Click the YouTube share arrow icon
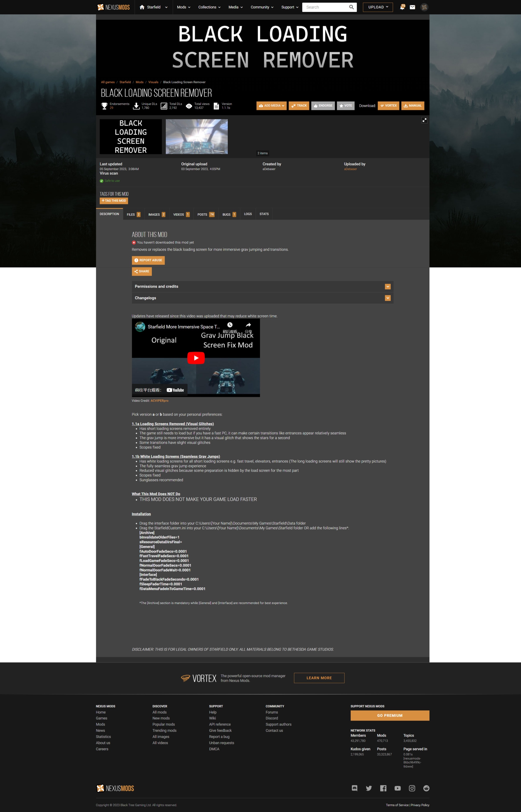The image size is (521, 812). [248, 325]
